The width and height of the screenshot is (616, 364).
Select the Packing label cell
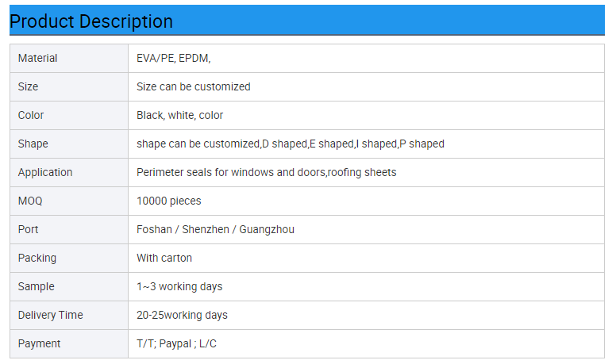click(x=37, y=258)
